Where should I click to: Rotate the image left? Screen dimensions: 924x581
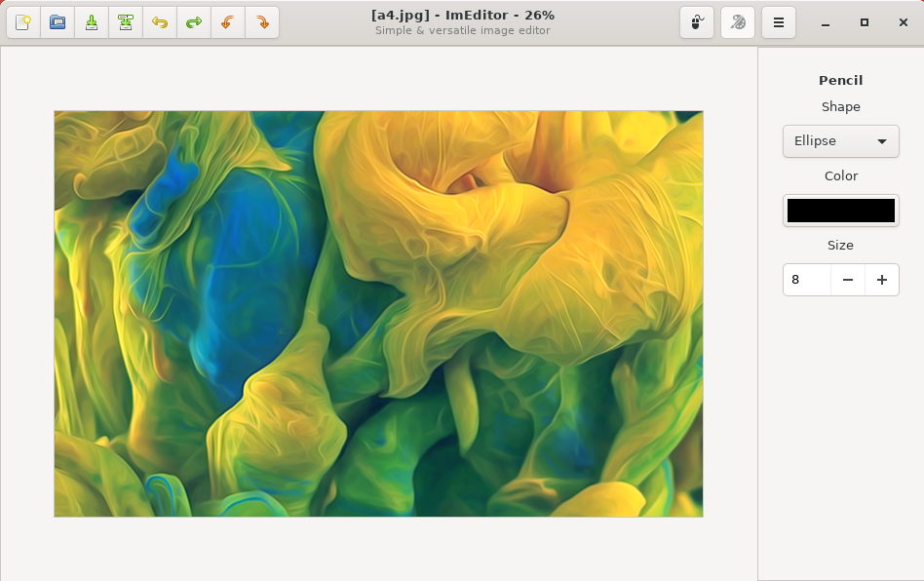tap(228, 22)
